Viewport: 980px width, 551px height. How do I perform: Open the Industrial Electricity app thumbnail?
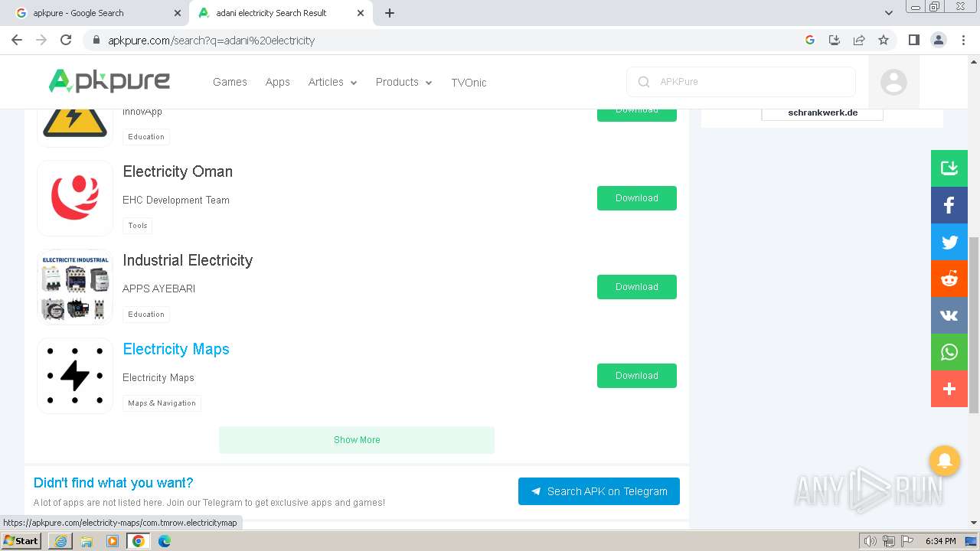tap(75, 287)
